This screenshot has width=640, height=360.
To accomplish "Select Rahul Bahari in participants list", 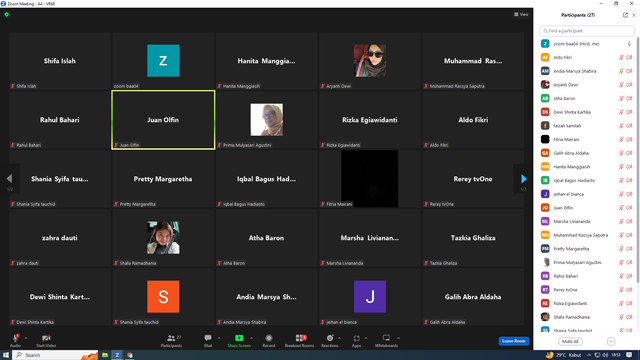I will tap(587, 276).
